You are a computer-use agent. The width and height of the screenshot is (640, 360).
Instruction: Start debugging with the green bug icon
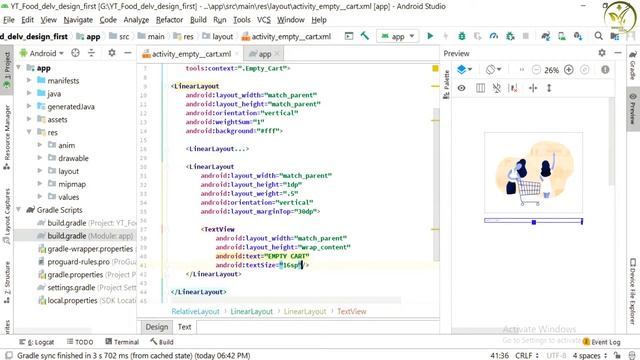[x=462, y=36]
